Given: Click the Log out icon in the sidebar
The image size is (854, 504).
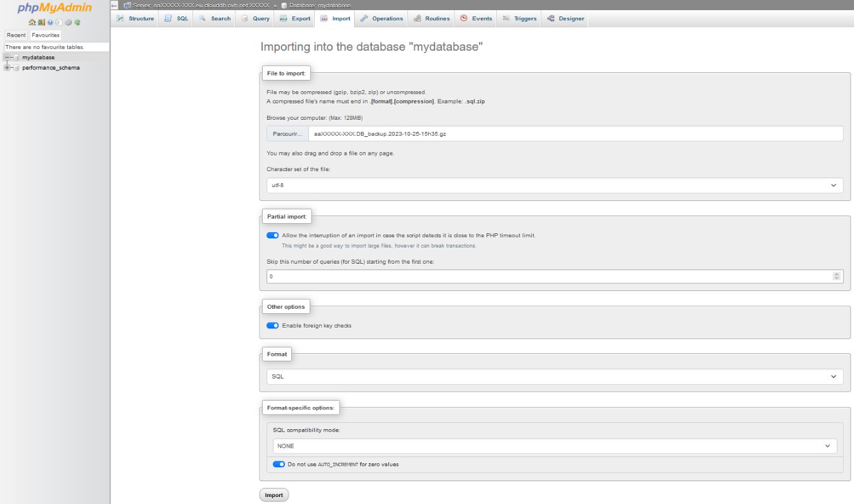Looking at the screenshot, I should 41,22.
